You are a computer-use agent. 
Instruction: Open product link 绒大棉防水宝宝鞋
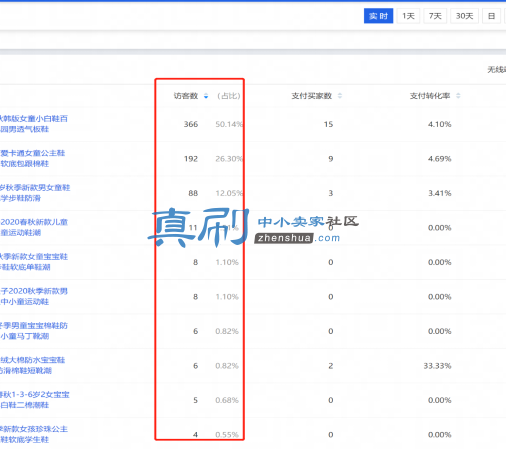pos(32,360)
